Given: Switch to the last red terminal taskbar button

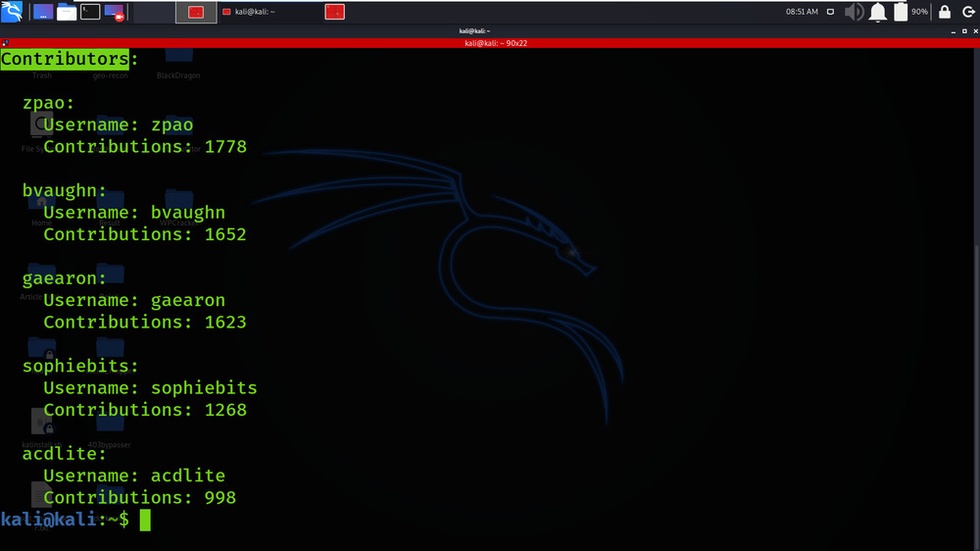Looking at the screenshot, I should point(335,12).
